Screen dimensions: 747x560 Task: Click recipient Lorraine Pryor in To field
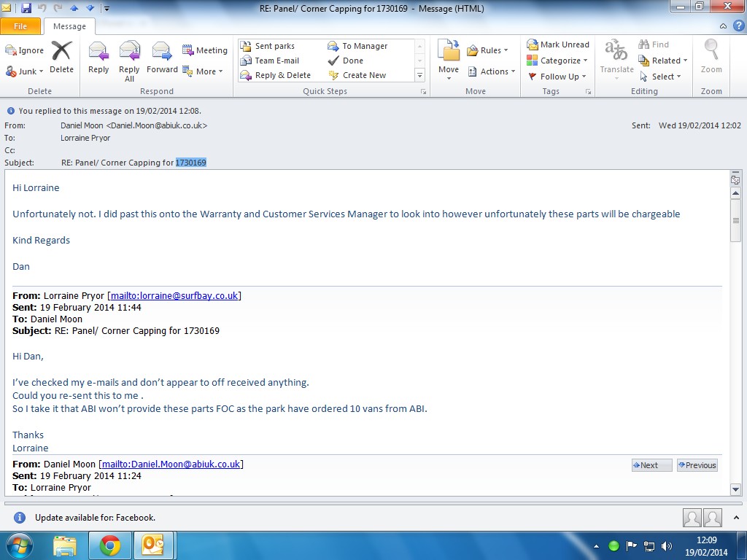click(85, 138)
